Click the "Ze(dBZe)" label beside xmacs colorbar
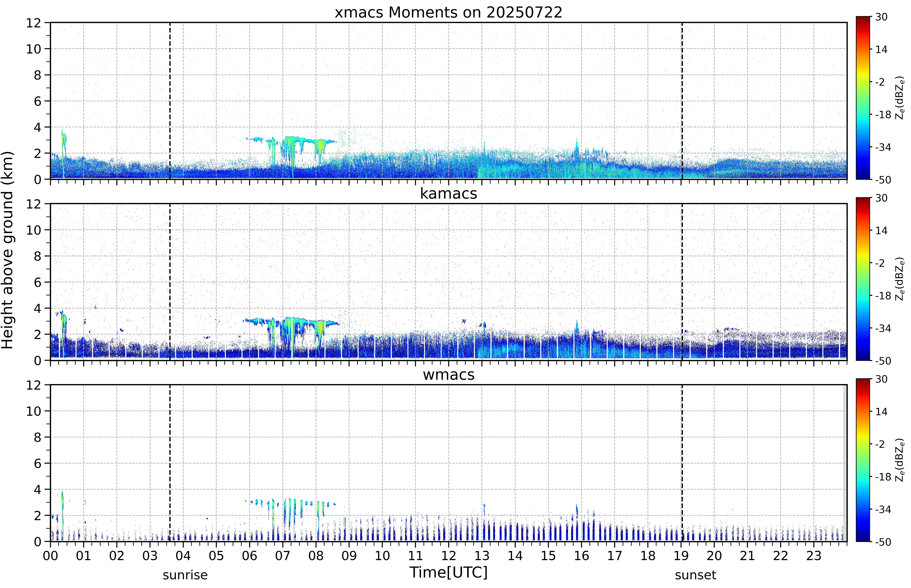The image size is (911, 588). [x=900, y=98]
